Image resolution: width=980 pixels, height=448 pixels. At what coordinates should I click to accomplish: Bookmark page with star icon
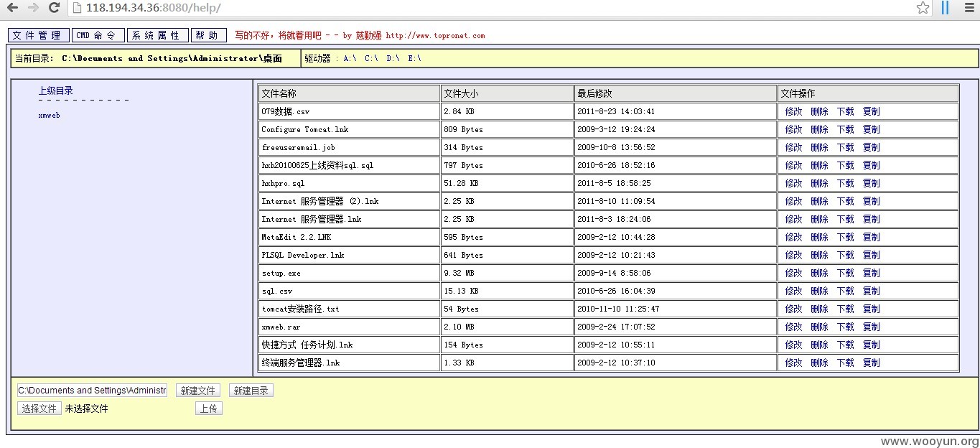tap(923, 8)
